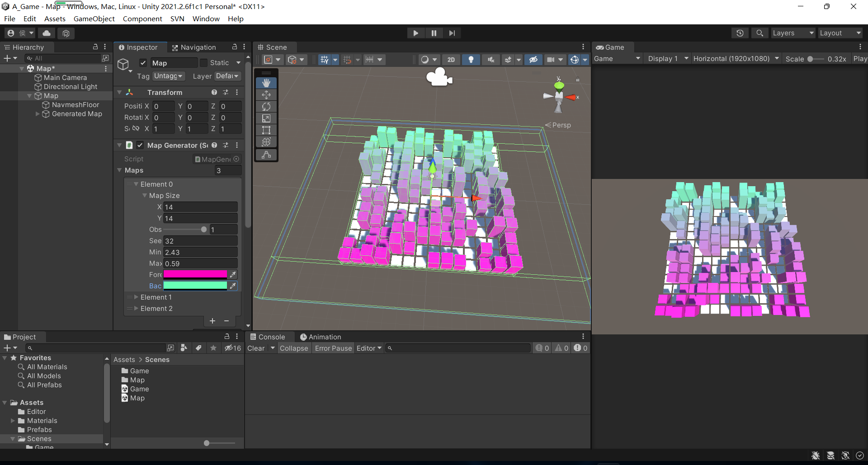Toggle 2D view in Scene

point(451,60)
